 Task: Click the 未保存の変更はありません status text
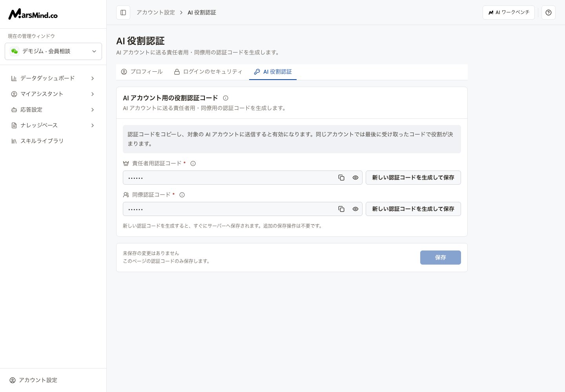(x=151, y=253)
